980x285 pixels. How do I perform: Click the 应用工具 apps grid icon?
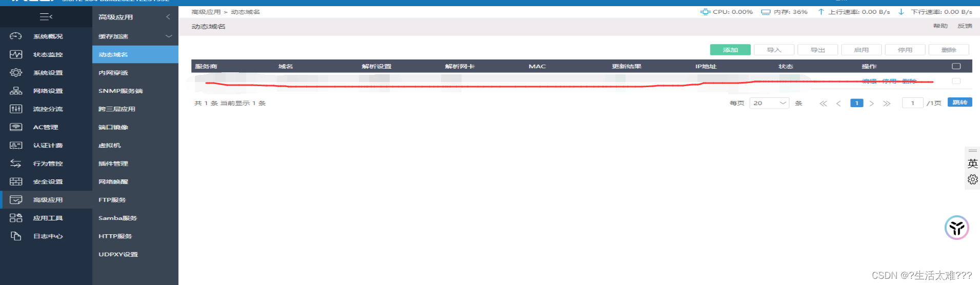pos(16,218)
